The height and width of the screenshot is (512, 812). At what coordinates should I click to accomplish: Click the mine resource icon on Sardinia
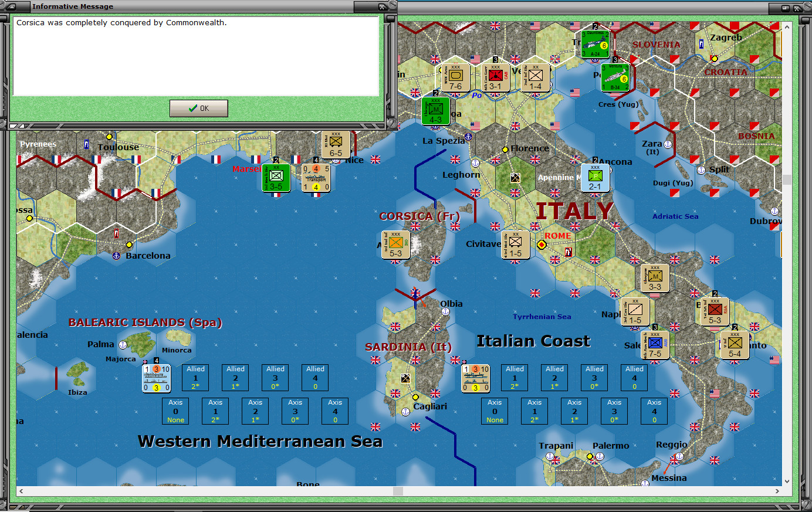(x=405, y=378)
